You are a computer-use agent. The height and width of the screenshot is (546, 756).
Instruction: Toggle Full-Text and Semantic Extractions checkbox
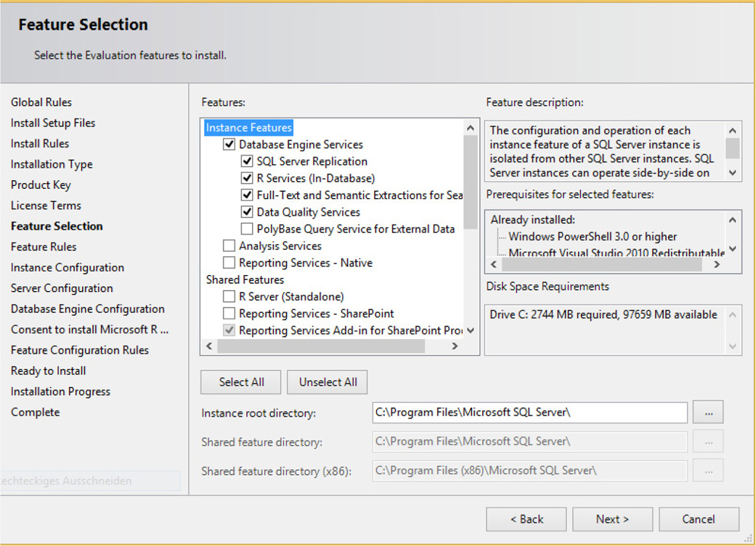(x=247, y=195)
